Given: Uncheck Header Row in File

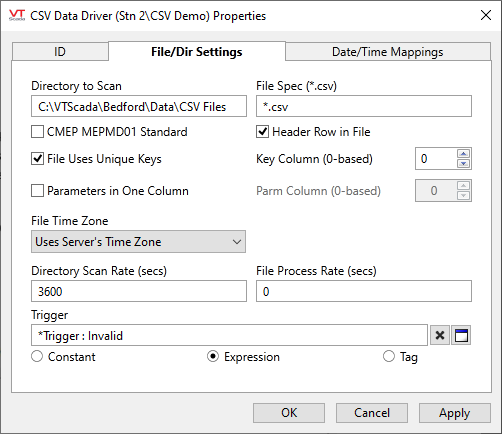Looking at the screenshot, I should click(x=263, y=132).
